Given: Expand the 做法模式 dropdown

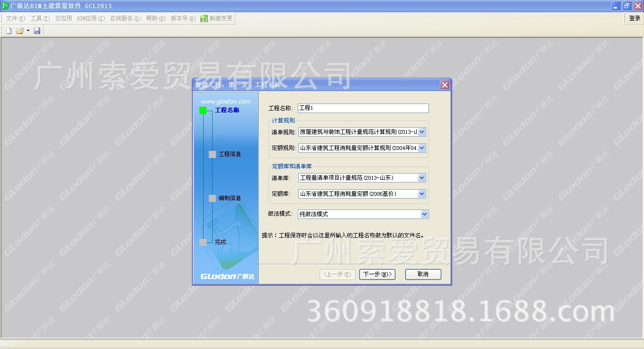Looking at the screenshot, I should (x=425, y=214).
